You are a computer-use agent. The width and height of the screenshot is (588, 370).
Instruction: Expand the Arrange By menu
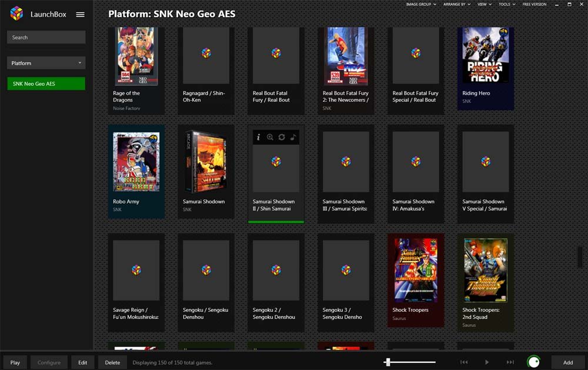coord(457,5)
